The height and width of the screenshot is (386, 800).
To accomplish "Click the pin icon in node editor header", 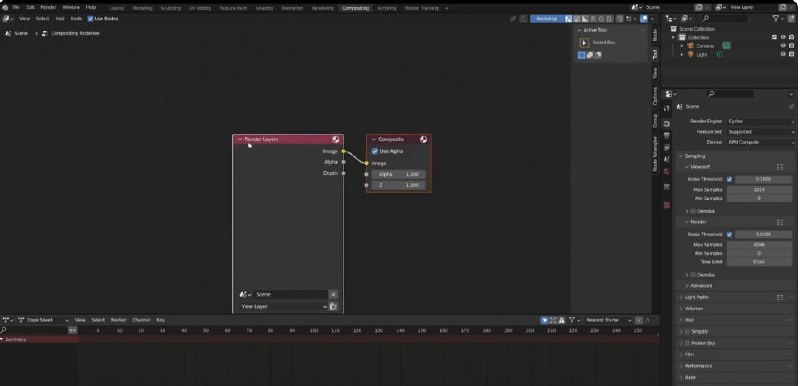I will (513, 19).
